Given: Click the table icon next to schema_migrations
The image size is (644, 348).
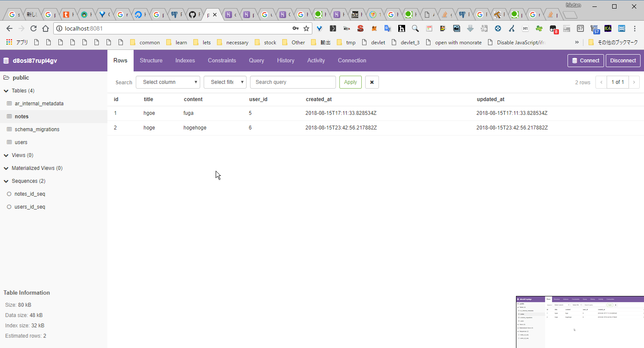Looking at the screenshot, I should [9, 129].
